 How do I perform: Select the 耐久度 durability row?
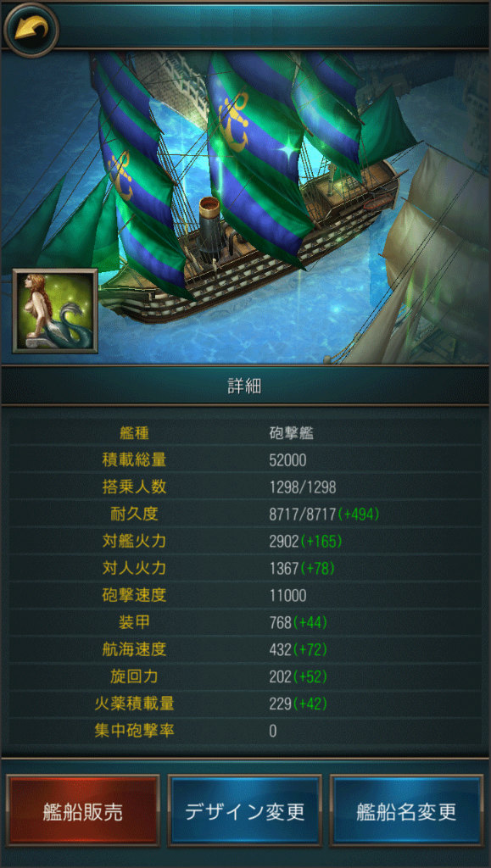(245, 515)
